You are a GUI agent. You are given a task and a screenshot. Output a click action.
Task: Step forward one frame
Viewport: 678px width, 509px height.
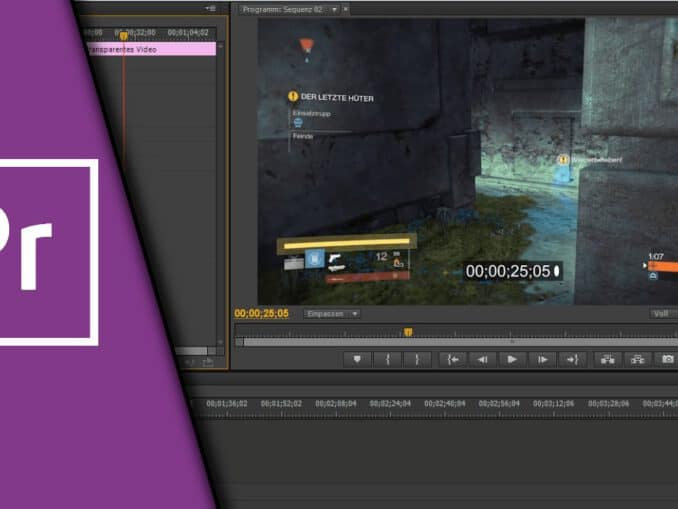542,359
